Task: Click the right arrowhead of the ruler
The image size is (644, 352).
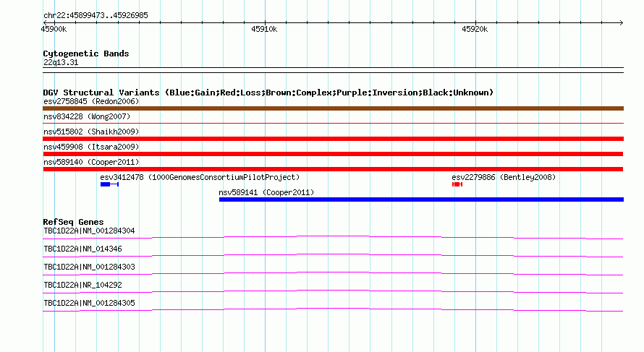Action: (x=622, y=22)
